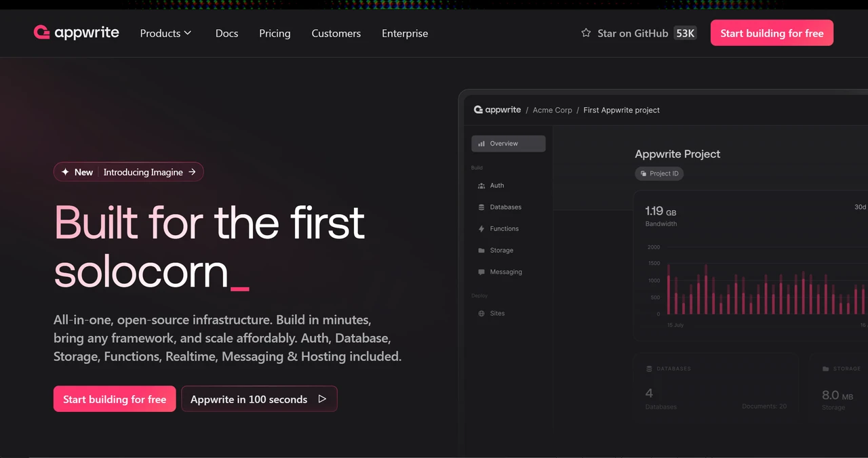Open the Auth section in the sidebar
The height and width of the screenshot is (458, 868).
pyautogui.click(x=497, y=185)
